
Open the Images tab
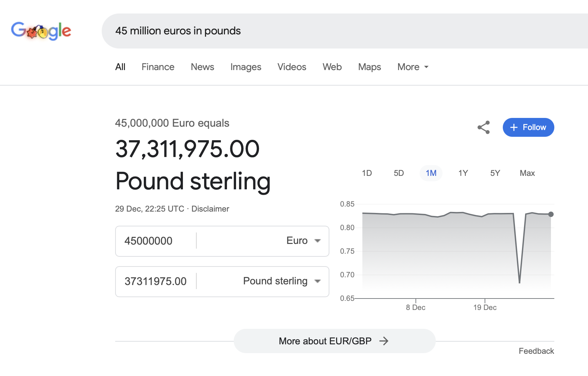tap(246, 67)
